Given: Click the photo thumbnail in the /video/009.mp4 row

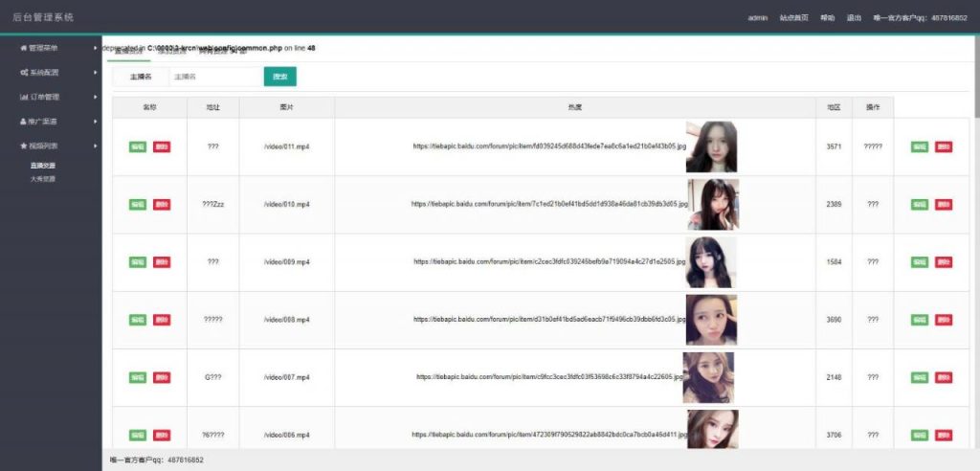Looking at the screenshot, I should pos(711,261).
